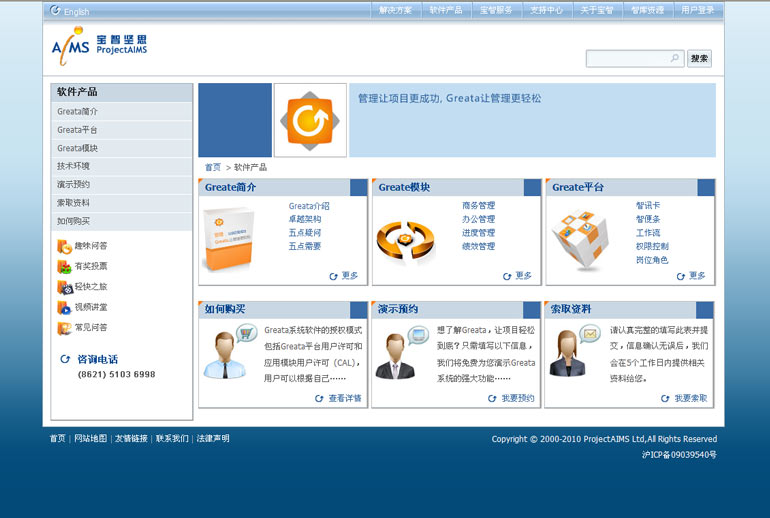Open the 软件产品 top menu

(446, 10)
